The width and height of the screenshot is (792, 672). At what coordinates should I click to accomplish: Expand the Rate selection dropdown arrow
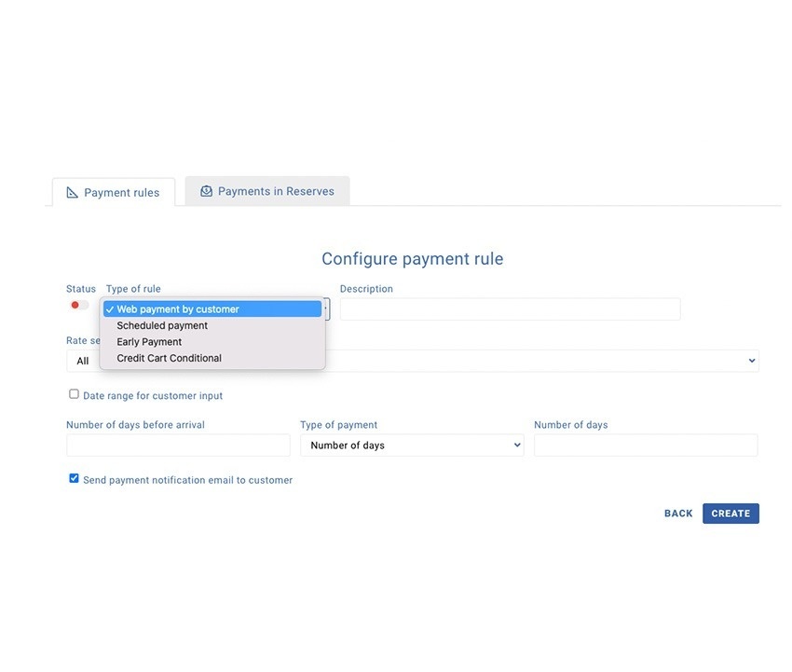click(752, 361)
